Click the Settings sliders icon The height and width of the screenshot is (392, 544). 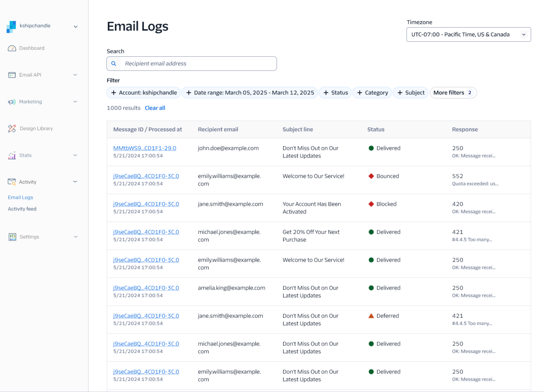[12, 237]
